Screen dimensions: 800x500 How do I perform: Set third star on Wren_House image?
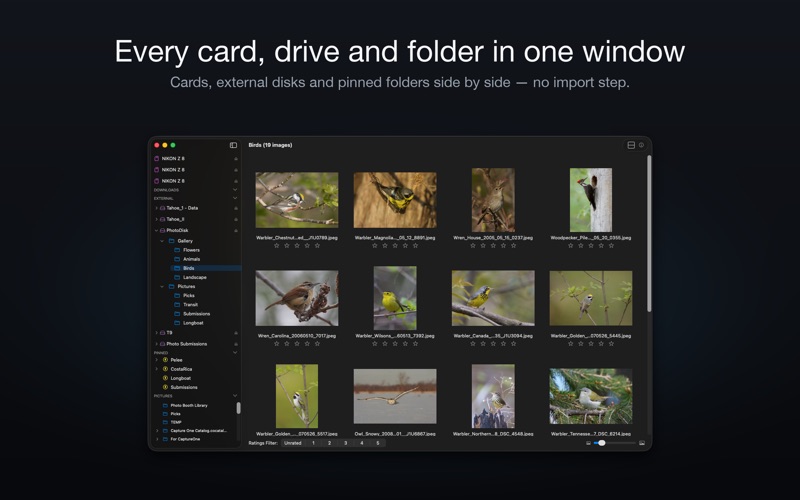[493, 245]
